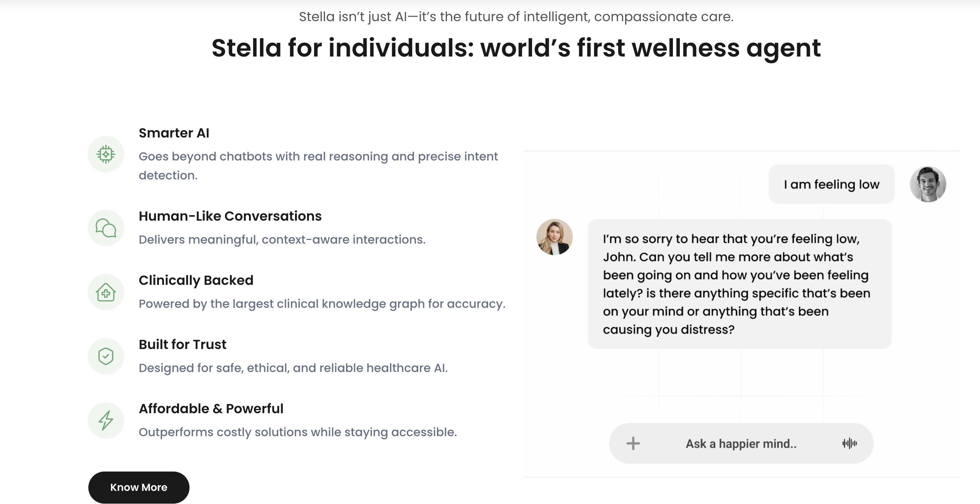
Task: Click the Clinically Backed medical house icon
Action: (x=106, y=292)
